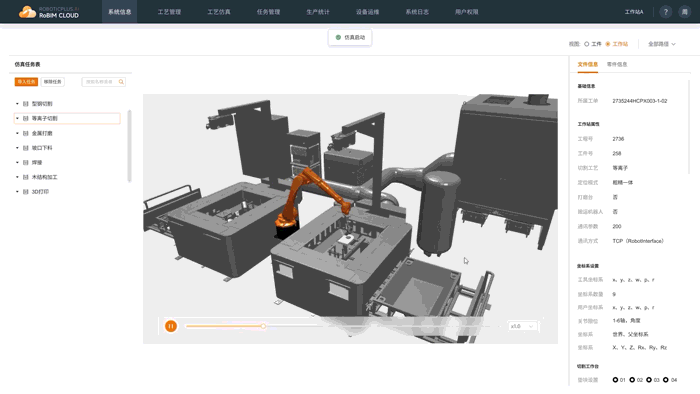Image resolution: width=700 pixels, height=394 pixels.
Task: Open the x1.0 playback speed dropdown
Action: (522, 326)
